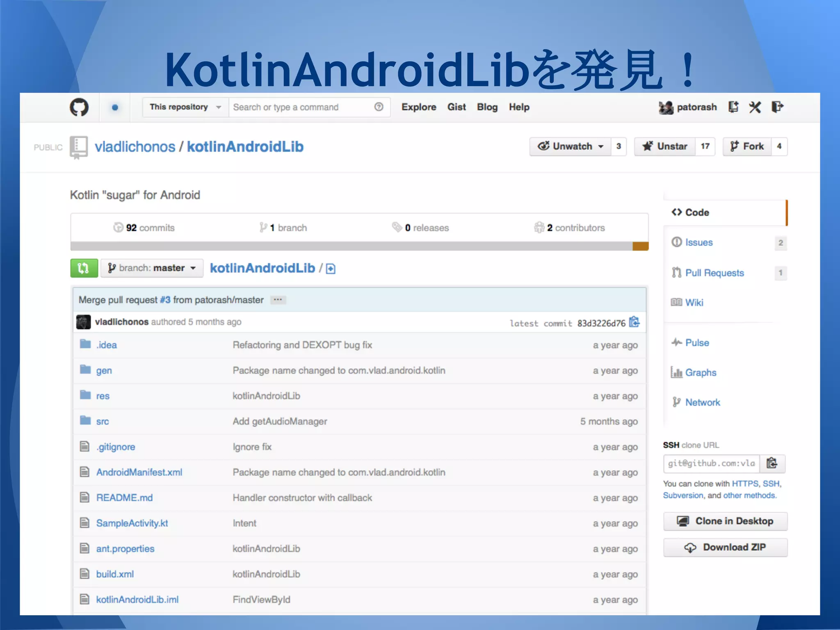This screenshot has height=630, width=840.
Task: Click the SSH clone URL text field
Action: (712, 463)
